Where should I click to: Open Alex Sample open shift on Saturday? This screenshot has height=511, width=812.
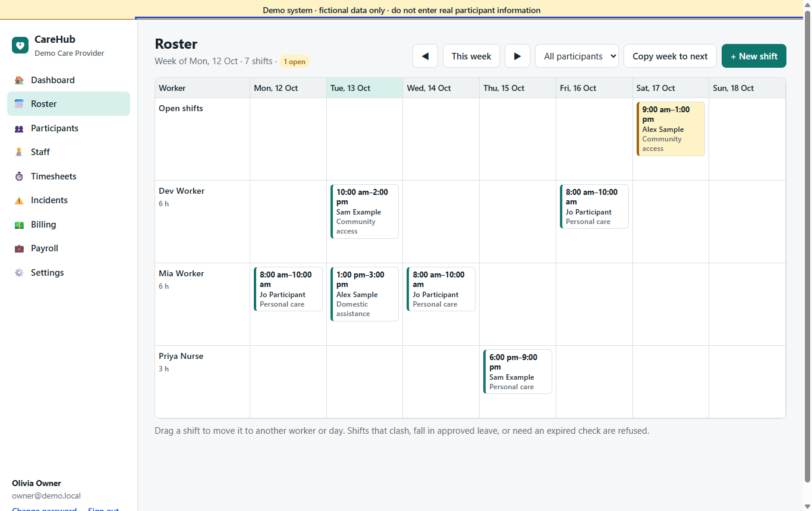671,129
